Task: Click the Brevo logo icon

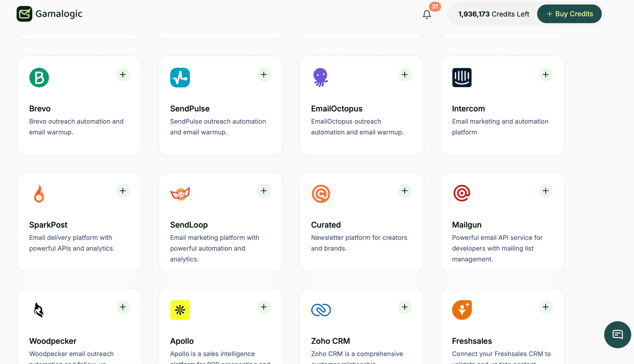Action: tap(39, 77)
